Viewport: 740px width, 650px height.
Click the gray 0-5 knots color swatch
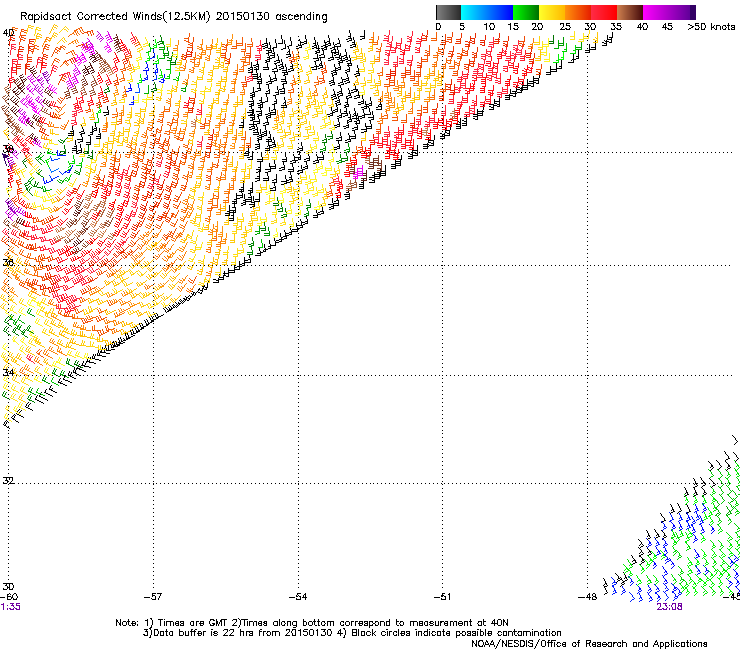[x=448, y=12]
